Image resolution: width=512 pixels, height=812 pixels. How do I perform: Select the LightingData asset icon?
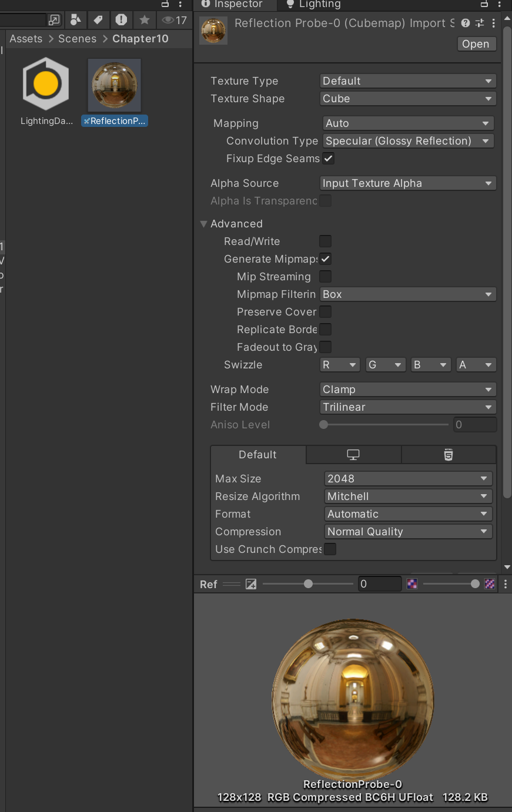[46, 84]
